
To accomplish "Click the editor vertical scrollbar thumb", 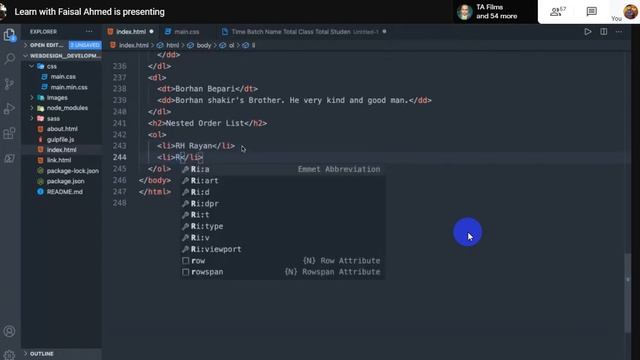I will pos(628,293).
